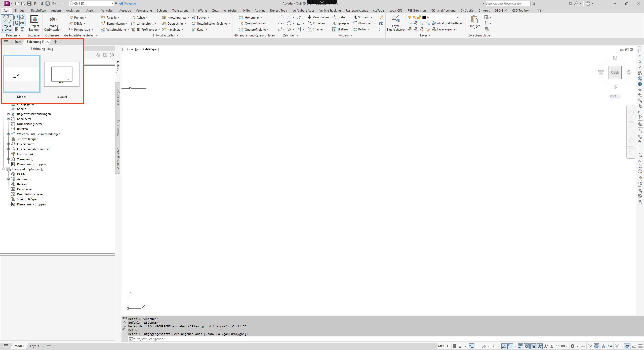Collapse the Datenverknüpfungen node
Viewport: 644px width, 350px height.
[x=4, y=169]
